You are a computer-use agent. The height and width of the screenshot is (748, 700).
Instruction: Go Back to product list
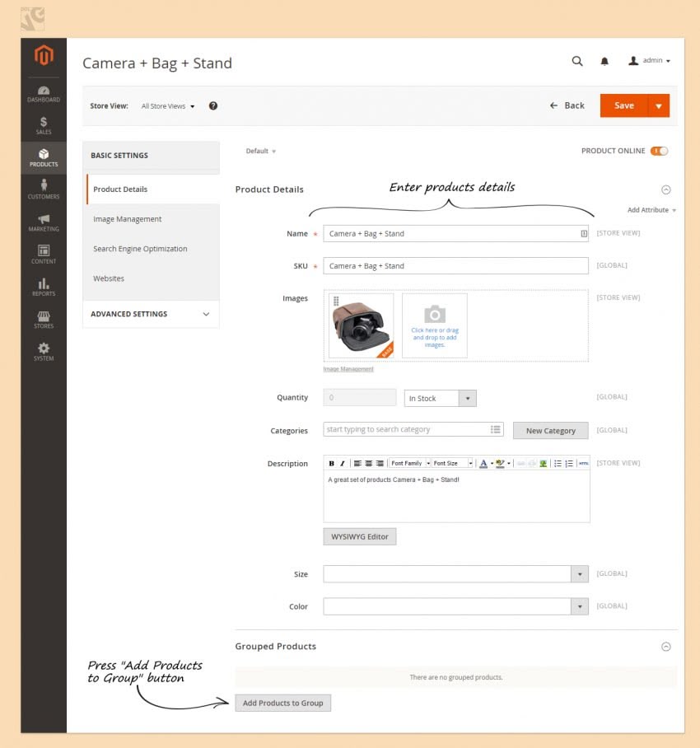pos(567,105)
